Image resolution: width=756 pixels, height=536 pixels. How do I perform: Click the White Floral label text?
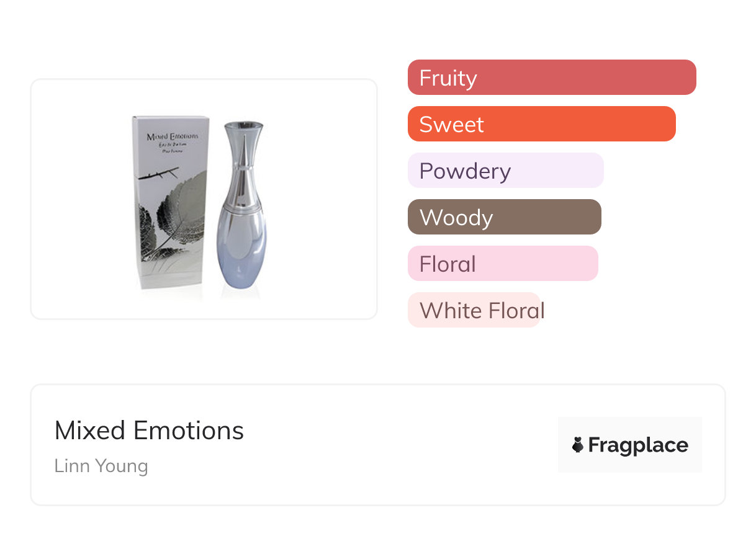coord(482,311)
